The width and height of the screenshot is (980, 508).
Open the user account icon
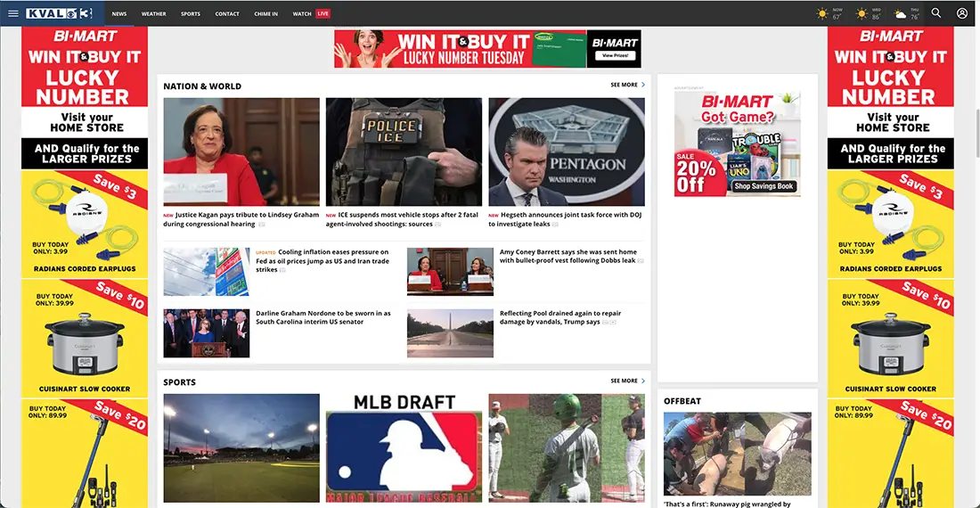point(962,13)
